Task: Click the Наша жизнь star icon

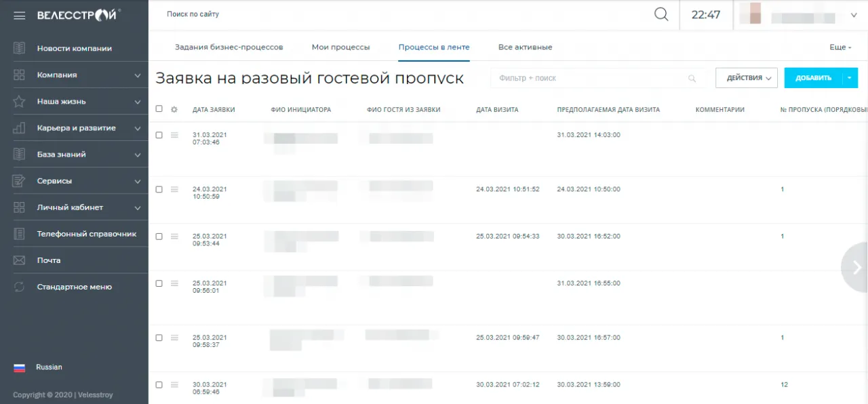Action: [x=19, y=102]
